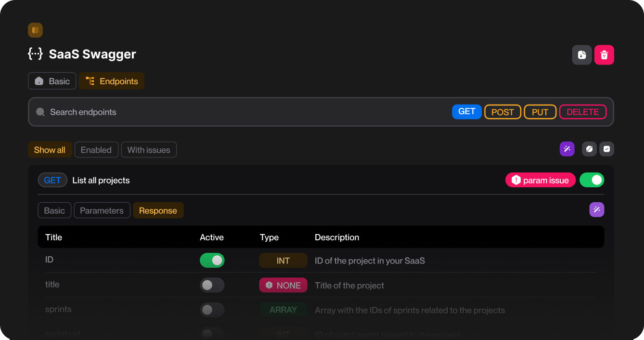The height and width of the screenshot is (340, 644).
Task: Click the List all projects endpoint title
Action: pyautogui.click(x=101, y=180)
